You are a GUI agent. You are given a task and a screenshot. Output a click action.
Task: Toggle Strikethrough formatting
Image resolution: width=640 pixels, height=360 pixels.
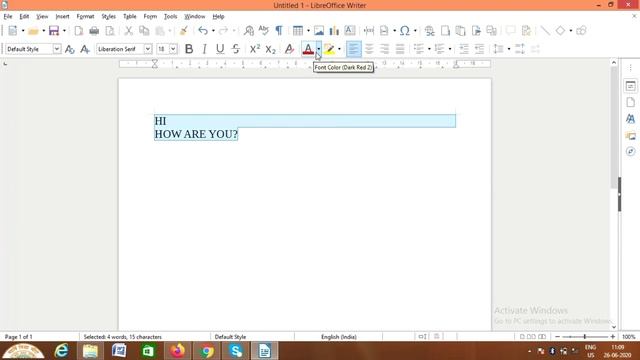[x=236, y=49]
